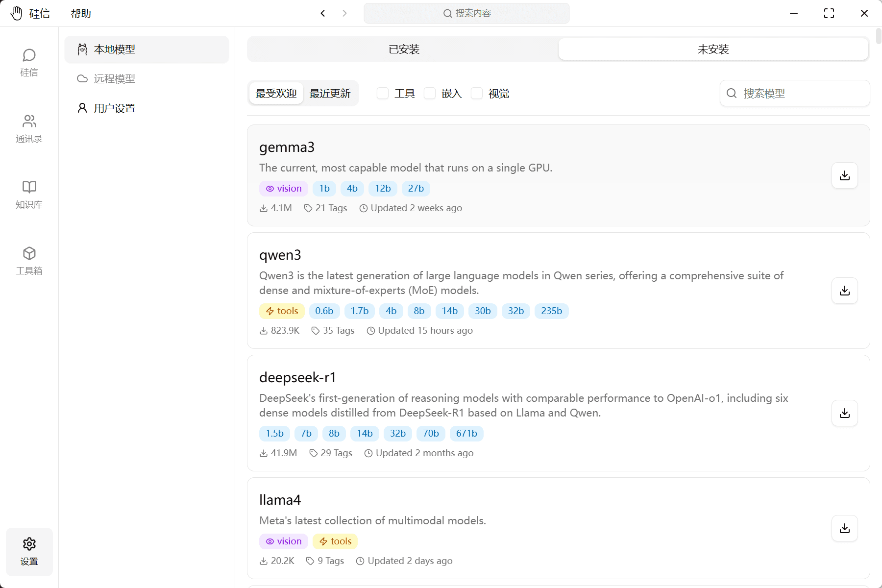
Task: Open the gemma3 model title
Action: [287, 147]
